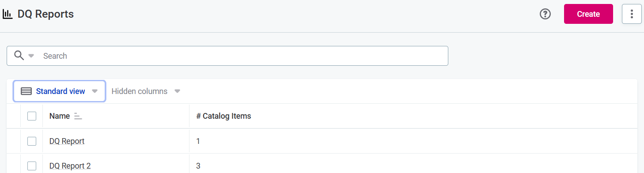Click the DQ Reports page title
Image resolution: width=644 pixels, height=173 pixels.
point(45,14)
